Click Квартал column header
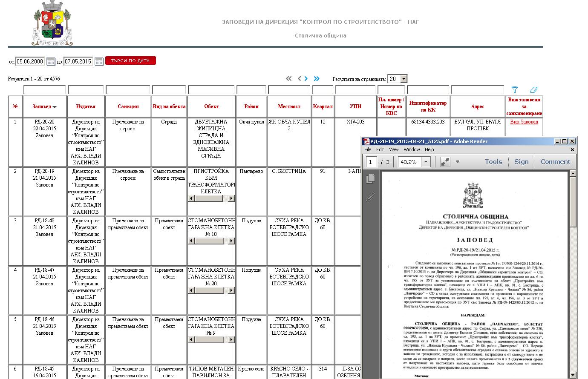The height and width of the screenshot is (379, 588). click(x=323, y=106)
